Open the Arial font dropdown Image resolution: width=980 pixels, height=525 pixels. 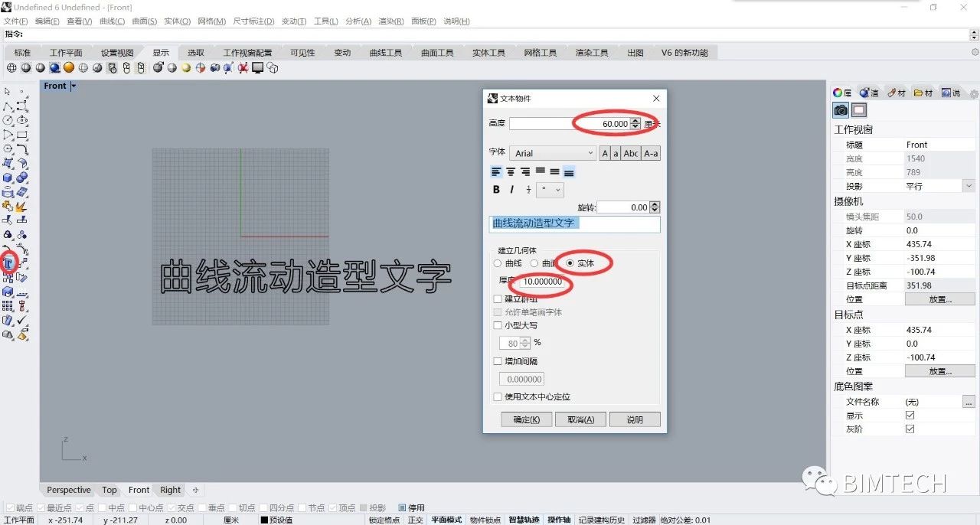(x=552, y=153)
